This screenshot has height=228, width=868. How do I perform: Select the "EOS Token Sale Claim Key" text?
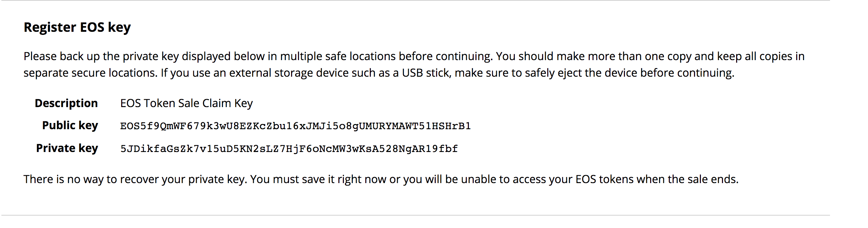coord(186,103)
